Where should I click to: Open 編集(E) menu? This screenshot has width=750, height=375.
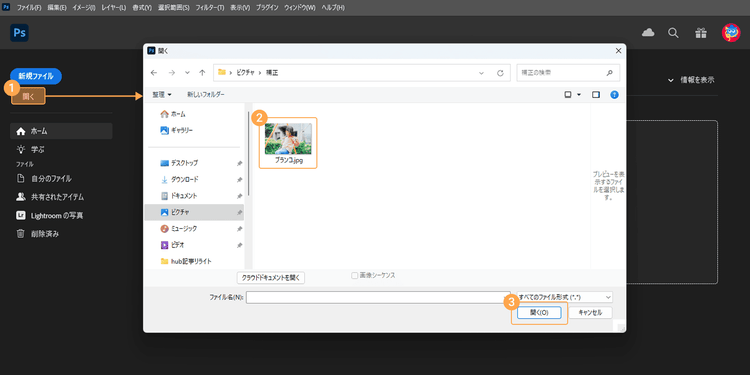(x=57, y=8)
